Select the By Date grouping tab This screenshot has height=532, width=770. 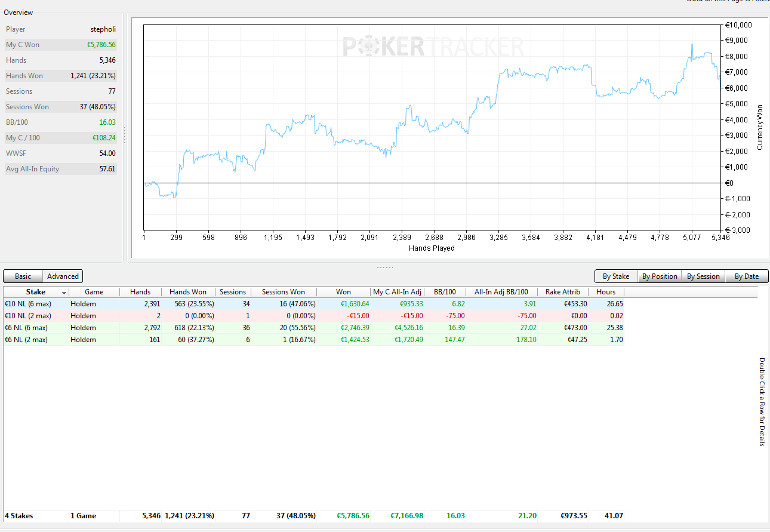pos(747,276)
